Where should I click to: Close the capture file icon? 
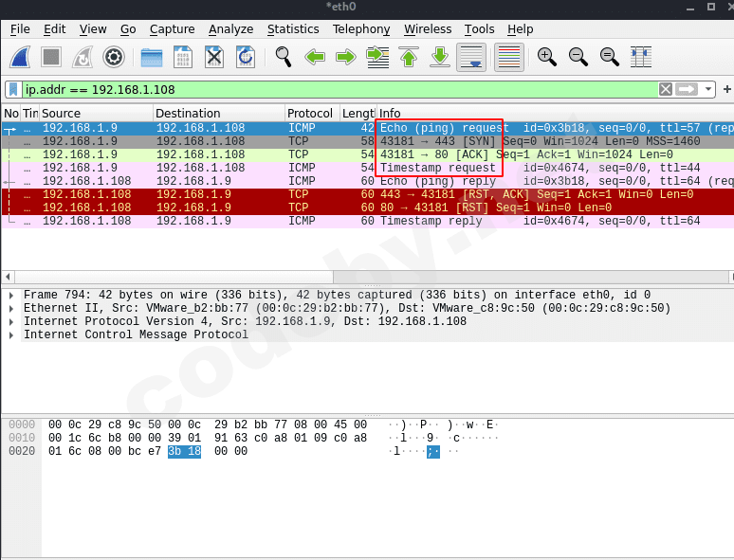tap(214, 57)
